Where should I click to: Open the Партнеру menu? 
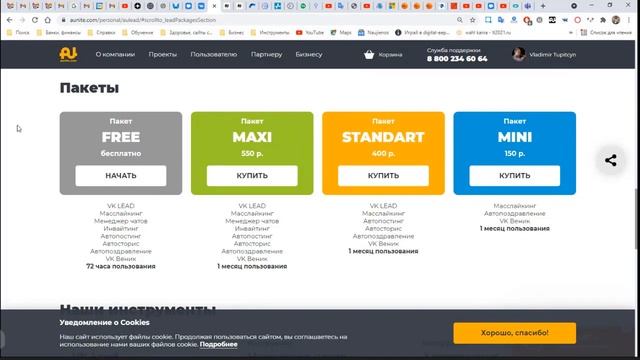pos(267,54)
